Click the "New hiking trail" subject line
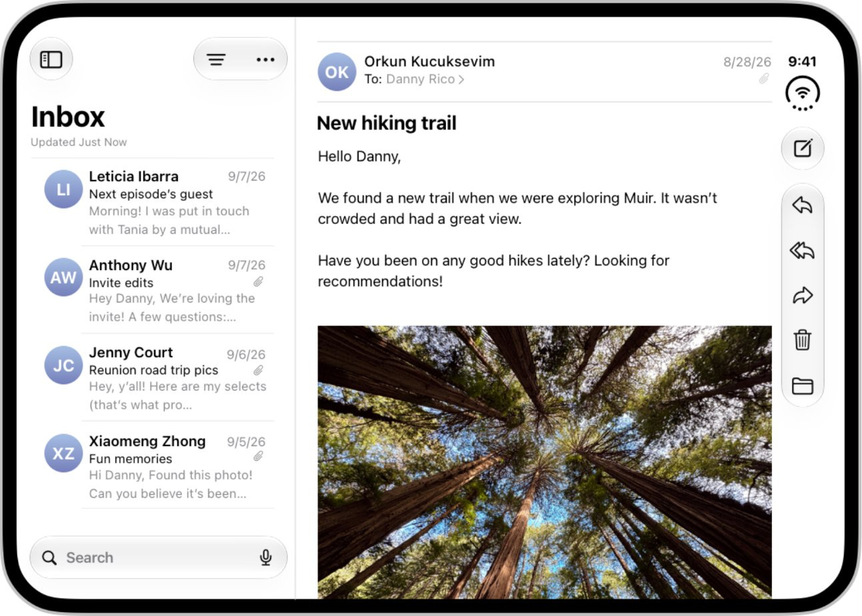 tap(387, 123)
